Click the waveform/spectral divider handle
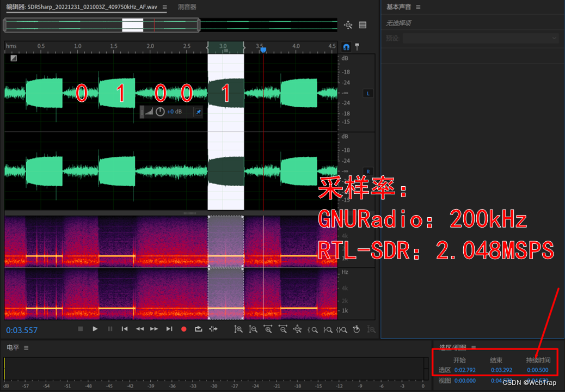 (x=189, y=213)
